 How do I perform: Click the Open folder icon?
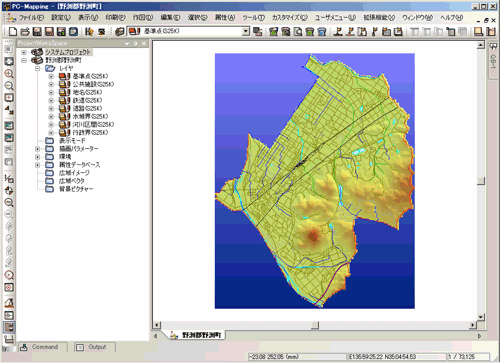coord(25,32)
